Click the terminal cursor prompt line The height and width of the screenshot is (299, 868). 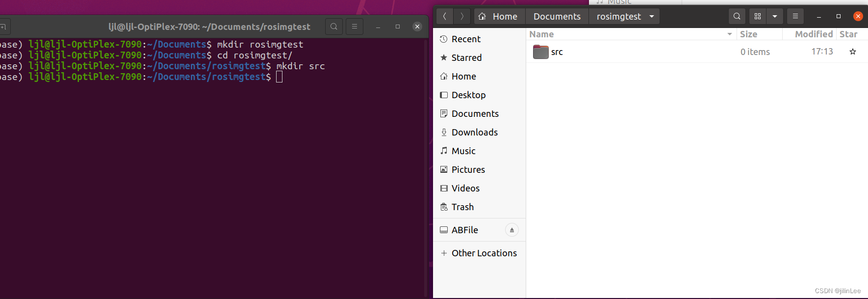click(x=141, y=77)
